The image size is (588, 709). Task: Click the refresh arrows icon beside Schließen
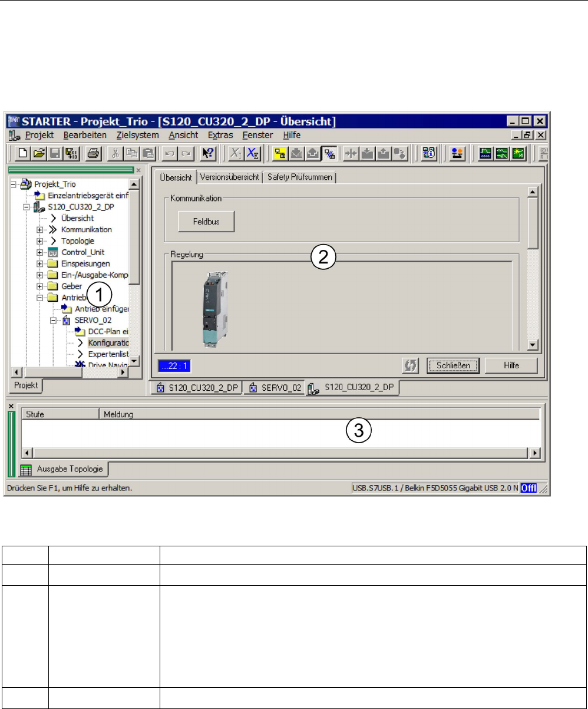click(x=411, y=365)
